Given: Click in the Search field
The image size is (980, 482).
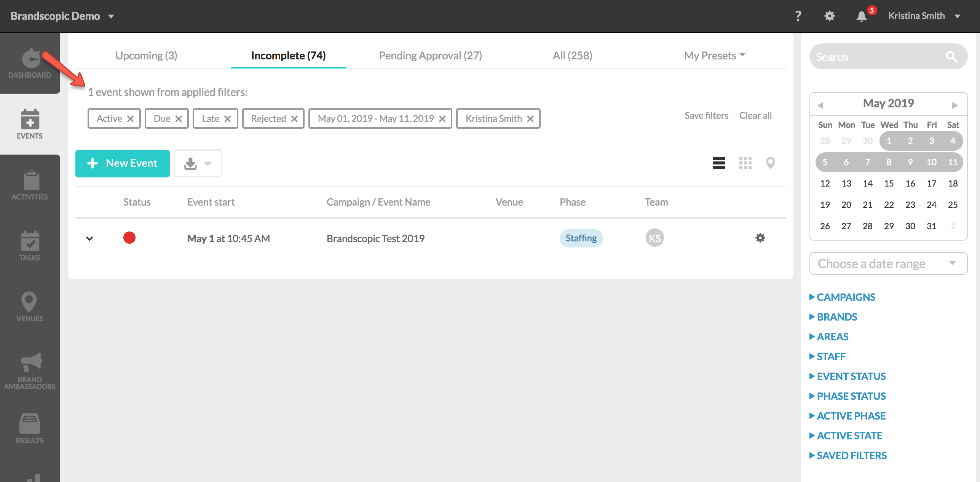Looking at the screenshot, I should 888,56.
